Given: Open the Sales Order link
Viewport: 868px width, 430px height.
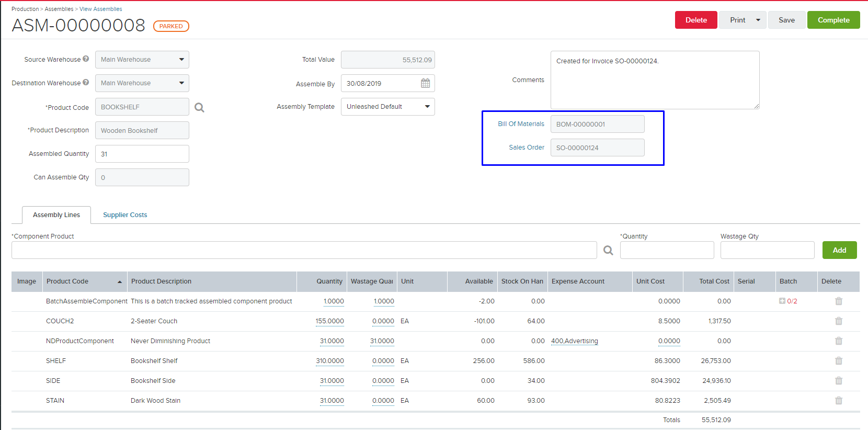Looking at the screenshot, I should pyautogui.click(x=527, y=148).
